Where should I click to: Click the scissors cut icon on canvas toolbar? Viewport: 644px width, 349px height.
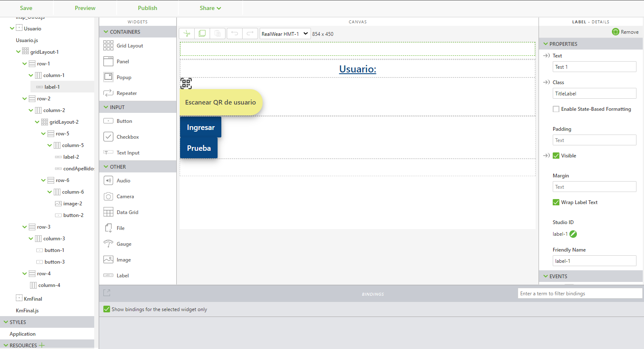tap(187, 33)
